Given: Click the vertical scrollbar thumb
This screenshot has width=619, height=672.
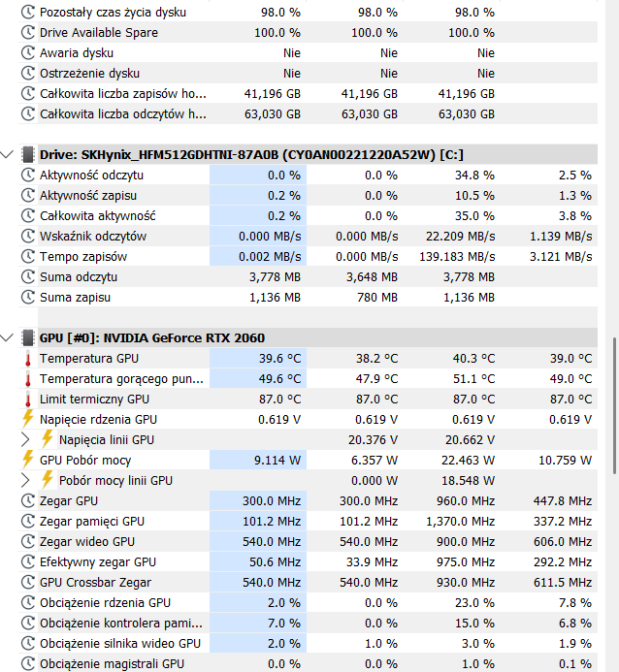Looking at the screenshot, I should [615, 405].
